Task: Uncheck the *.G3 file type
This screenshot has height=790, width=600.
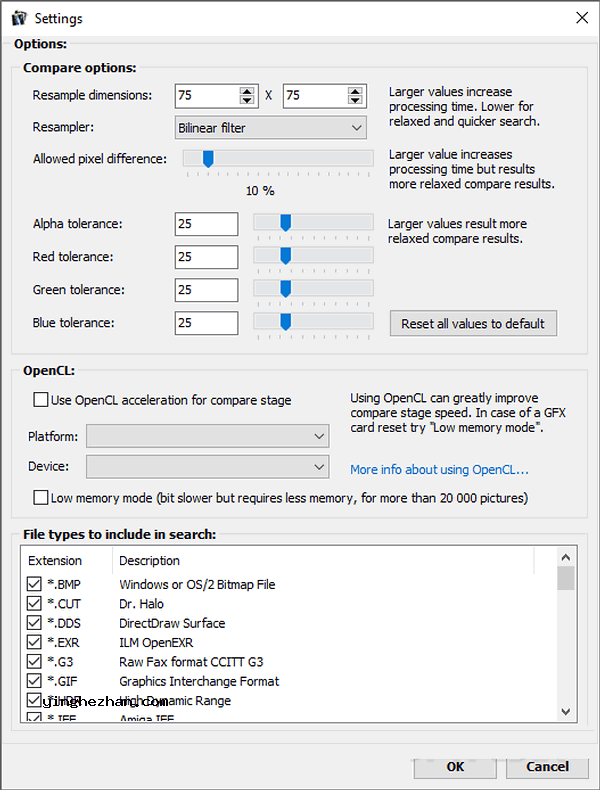Action: point(34,661)
